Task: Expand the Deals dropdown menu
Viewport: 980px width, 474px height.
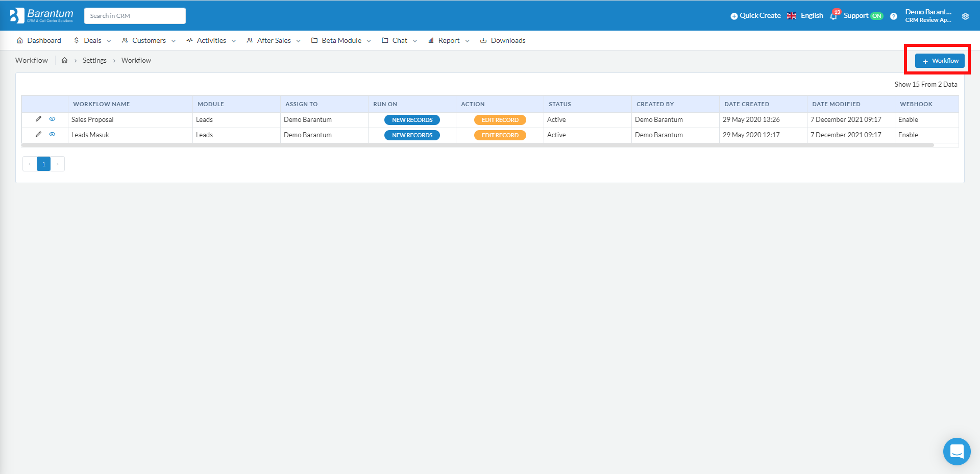Action: [x=92, y=40]
